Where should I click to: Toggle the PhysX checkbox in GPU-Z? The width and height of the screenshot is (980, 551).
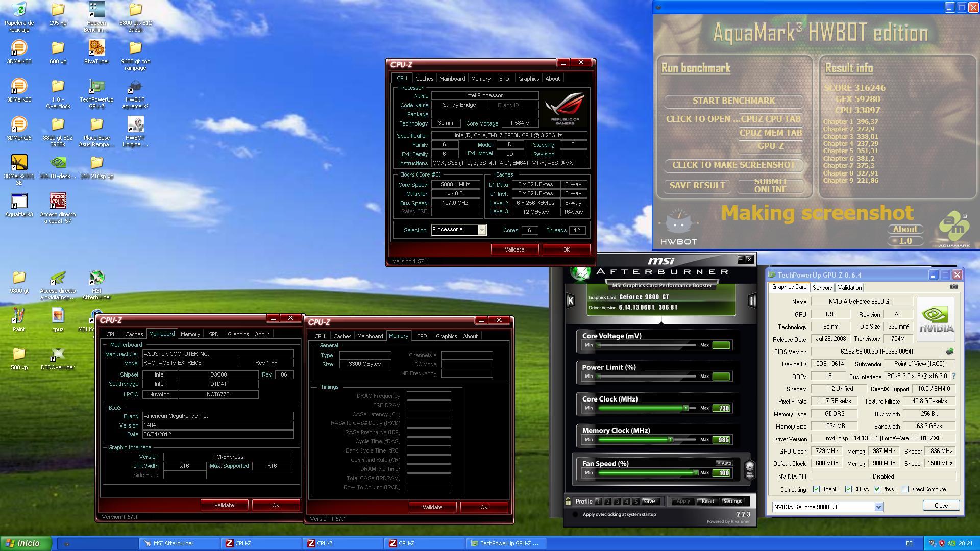pos(877,489)
